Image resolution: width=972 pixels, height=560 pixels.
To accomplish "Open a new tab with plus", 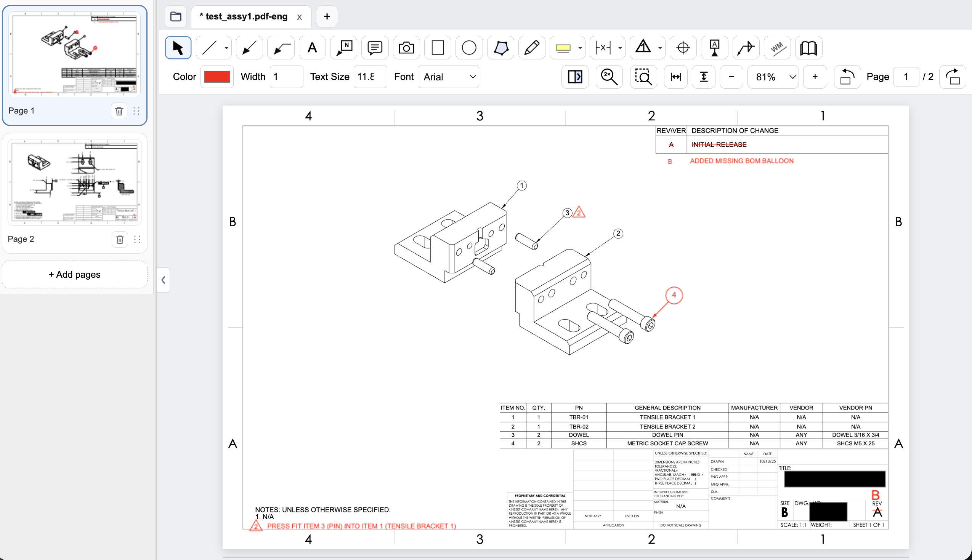I will 327,16.
